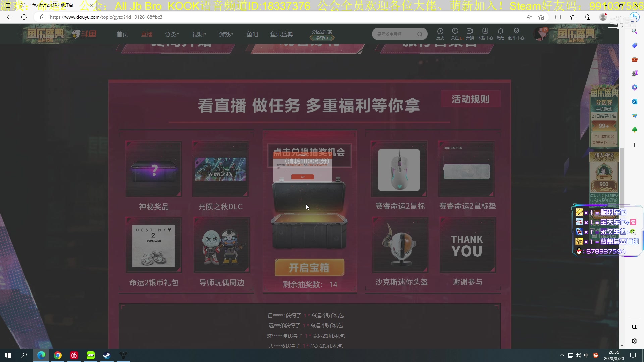Screen dimensions: 644x362
Task: Open the browser Favorites list
Action: coord(573,17)
